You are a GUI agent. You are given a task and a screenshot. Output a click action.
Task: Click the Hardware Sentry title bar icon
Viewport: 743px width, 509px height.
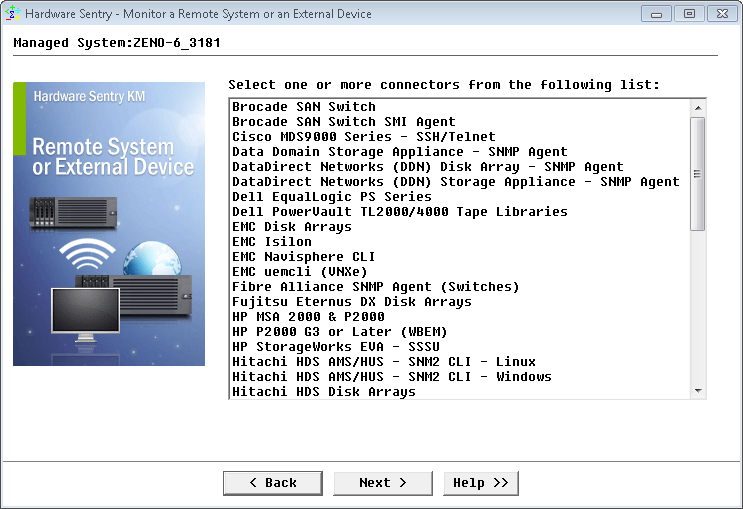12,14
